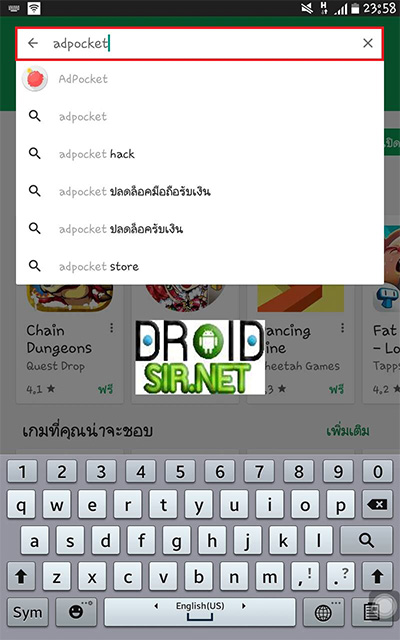Click inside the adpocket search field
Viewport: 400px width, 640px height.
click(x=200, y=43)
